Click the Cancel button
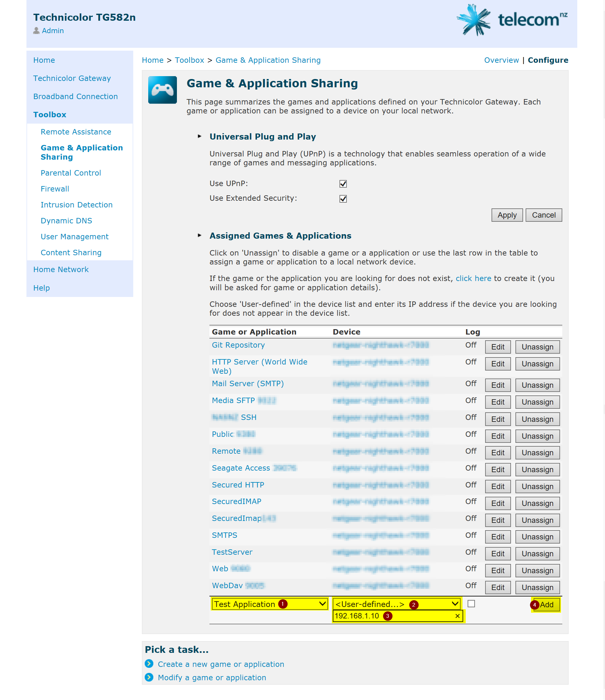 click(543, 215)
